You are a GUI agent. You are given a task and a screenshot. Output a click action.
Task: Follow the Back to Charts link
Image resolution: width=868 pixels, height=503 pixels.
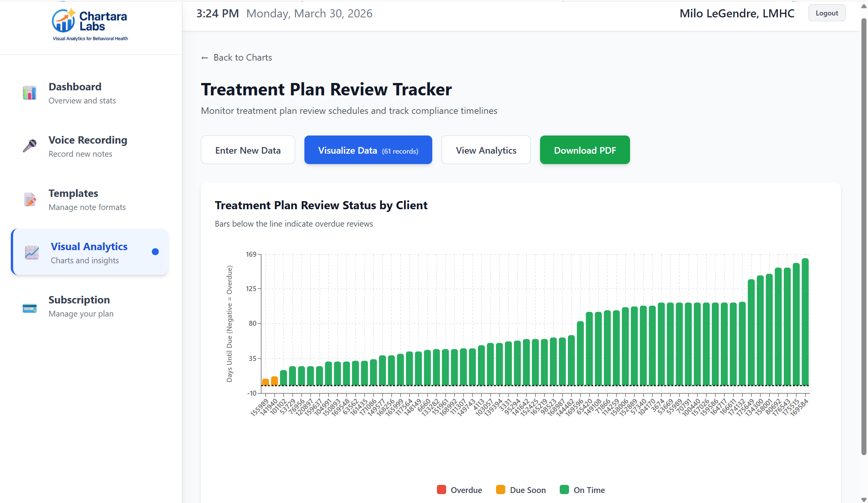(x=242, y=57)
